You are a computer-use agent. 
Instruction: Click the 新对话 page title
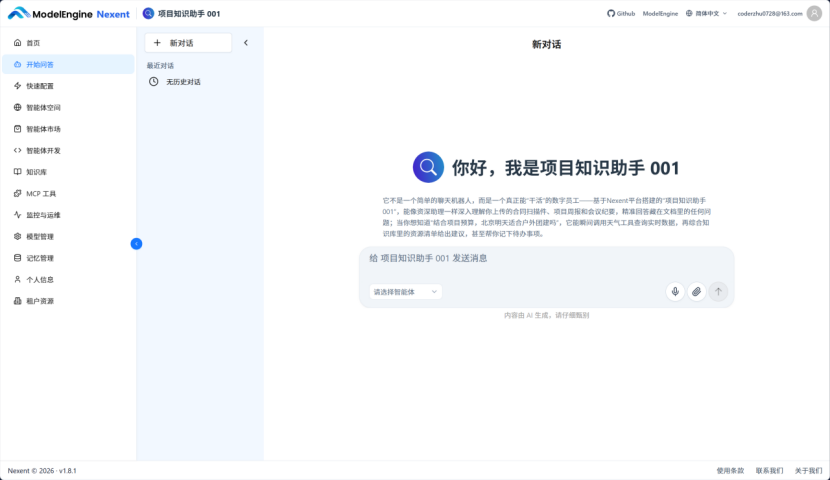coord(546,44)
